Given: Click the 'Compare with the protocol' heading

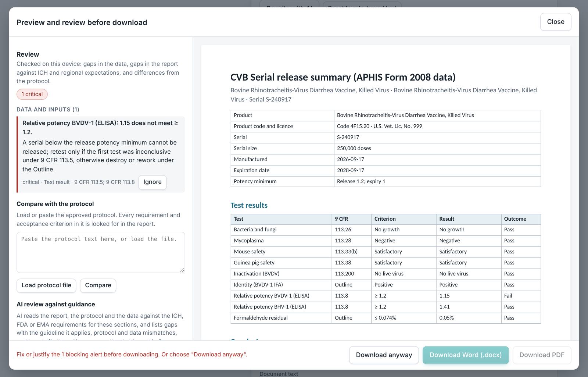Looking at the screenshot, I should pyautogui.click(x=55, y=204).
